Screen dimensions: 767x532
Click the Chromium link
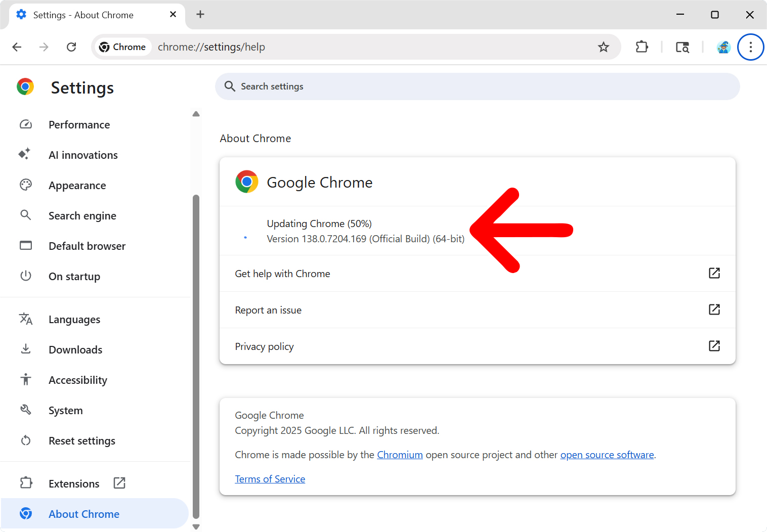click(x=400, y=455)
